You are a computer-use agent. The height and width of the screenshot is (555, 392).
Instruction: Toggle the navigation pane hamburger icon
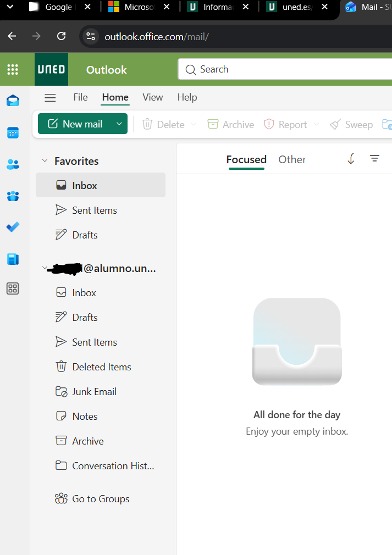tap(50, 97)
